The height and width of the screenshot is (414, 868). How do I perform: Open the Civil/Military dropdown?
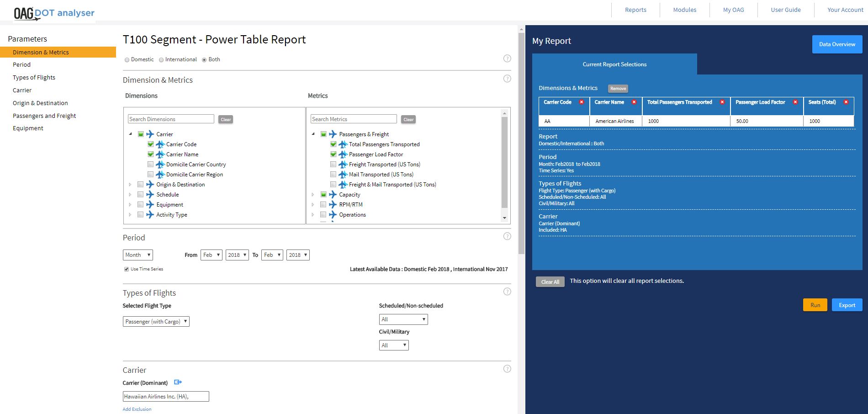coord(393,345)
